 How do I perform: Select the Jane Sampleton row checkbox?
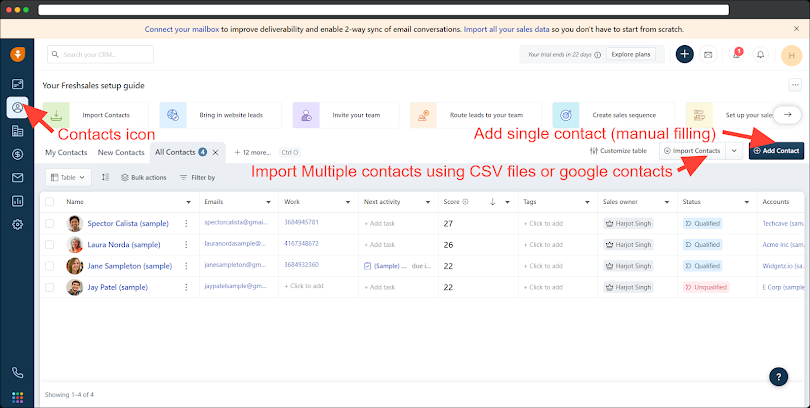coord(50,265)
